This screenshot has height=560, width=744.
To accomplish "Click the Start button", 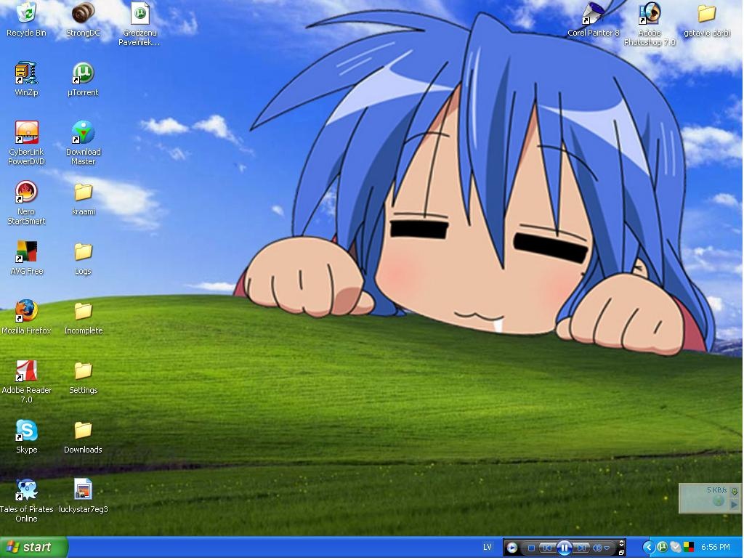I will (x=33, y=547).
